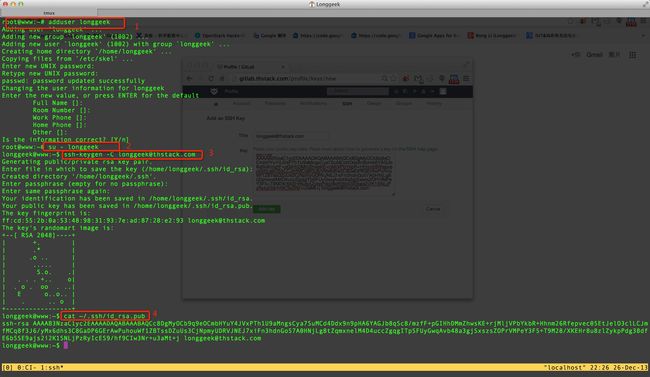Go back in the GitLab browser window
Screen dimensions: 650x377
point(190,78)
